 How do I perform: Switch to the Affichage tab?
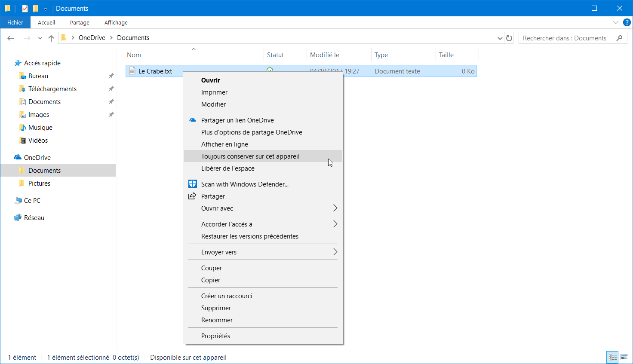click(x=116, y=22)
